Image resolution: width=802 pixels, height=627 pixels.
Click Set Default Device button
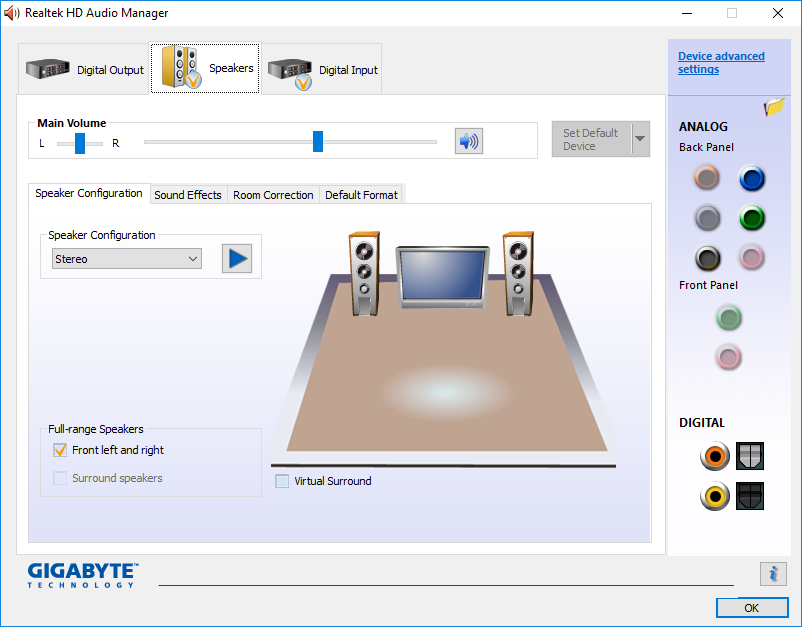tap(592, 139)
